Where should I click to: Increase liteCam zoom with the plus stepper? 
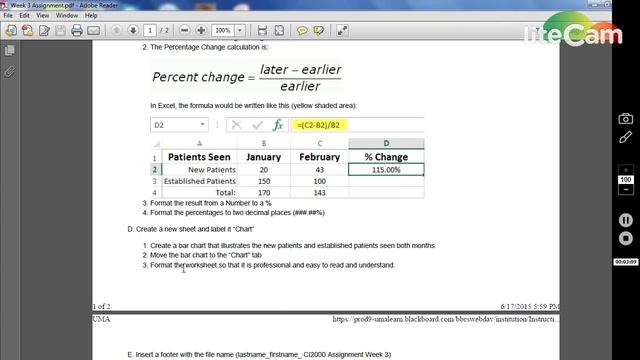tap(626, 170)
